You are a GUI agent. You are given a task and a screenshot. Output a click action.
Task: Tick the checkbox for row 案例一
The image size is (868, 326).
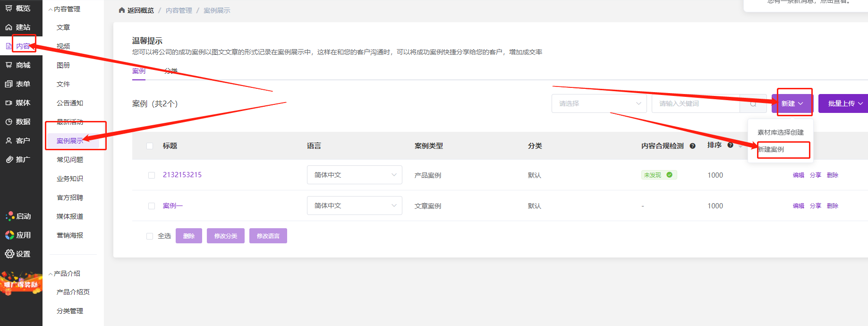(x=152, y=206)
